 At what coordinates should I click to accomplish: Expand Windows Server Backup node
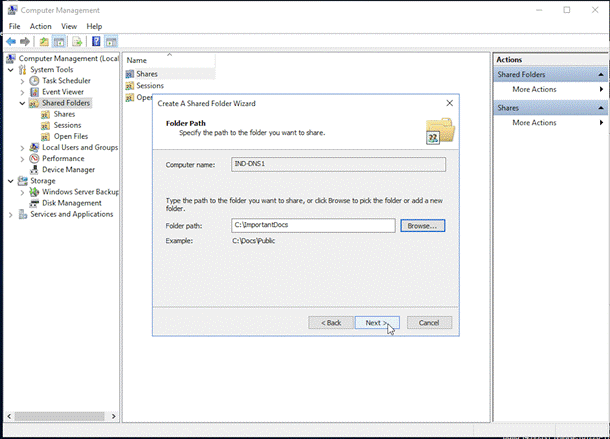tap(22, 193)
